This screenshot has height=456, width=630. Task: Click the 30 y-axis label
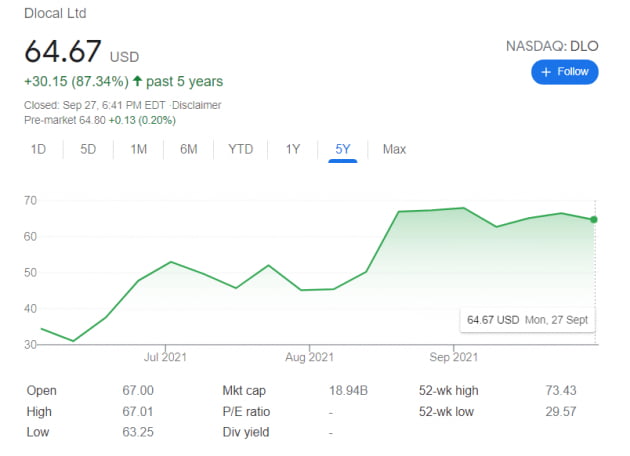tap(30, 345)
